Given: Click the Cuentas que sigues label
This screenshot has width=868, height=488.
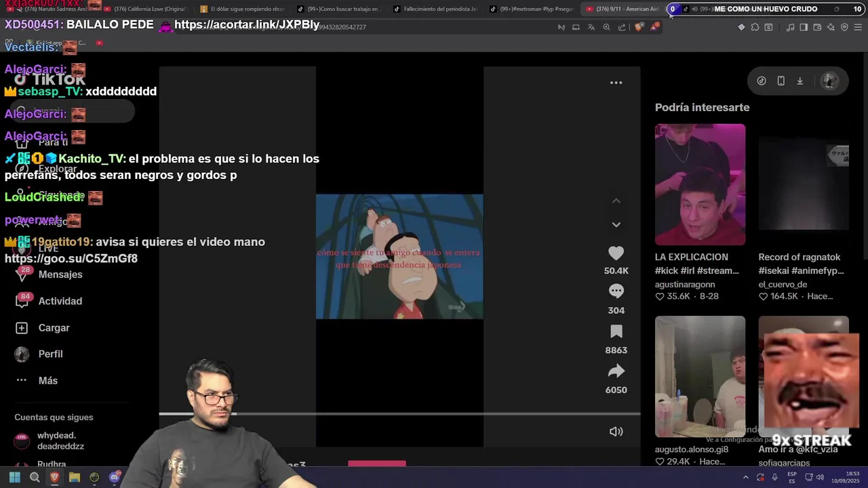Looking at the screenshot, I should 54,418.
